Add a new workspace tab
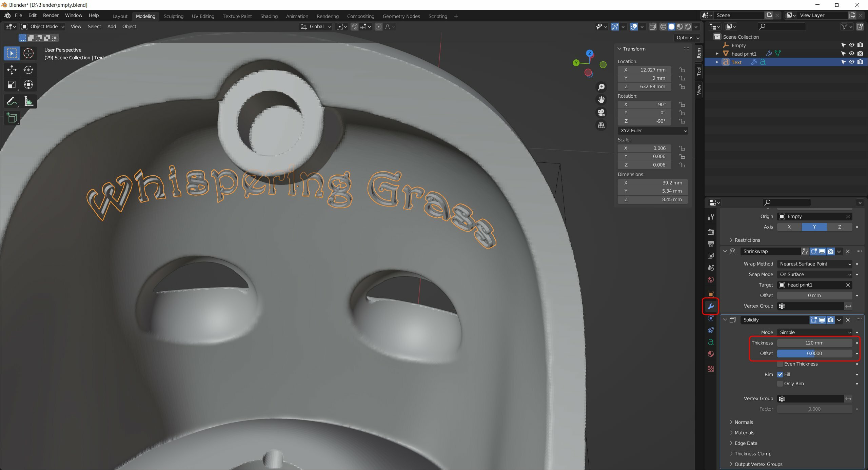This screenshot has height=470, width=868. coord(456,16)
